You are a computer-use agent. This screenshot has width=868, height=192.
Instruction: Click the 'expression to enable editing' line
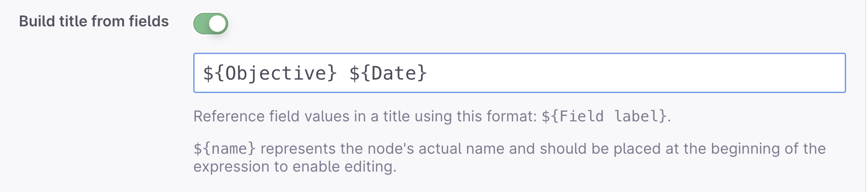click(x=295, y=167)
